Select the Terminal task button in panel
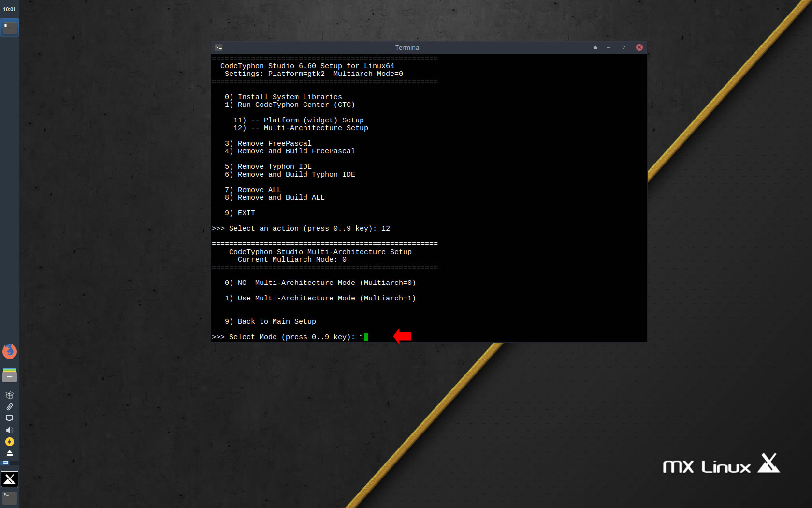 pos(10,28)
